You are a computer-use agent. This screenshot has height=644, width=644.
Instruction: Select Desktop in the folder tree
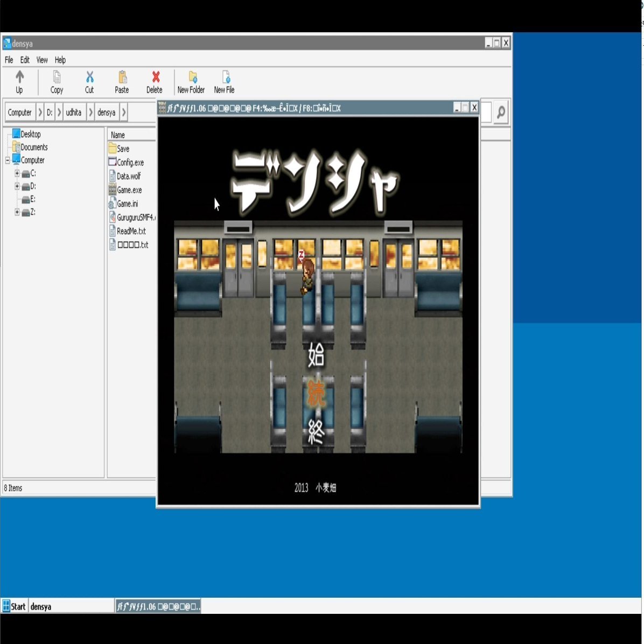point(27,134)
